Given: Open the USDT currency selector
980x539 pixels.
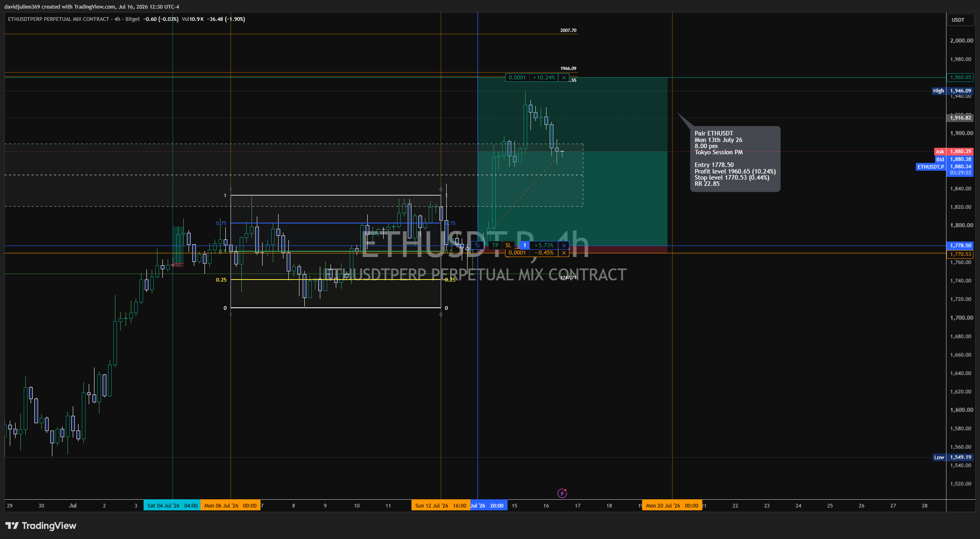Looking at the screenshot, I should pyautogui.click(x=960, y=20).
